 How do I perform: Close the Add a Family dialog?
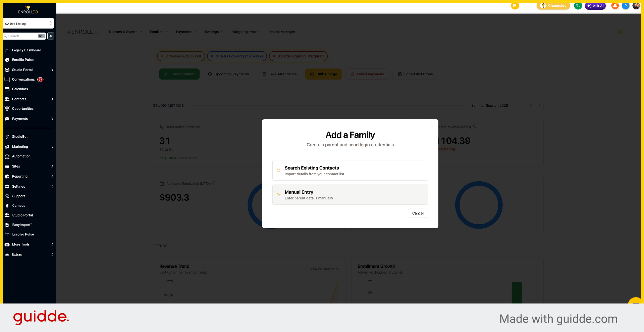pos(432,126)
